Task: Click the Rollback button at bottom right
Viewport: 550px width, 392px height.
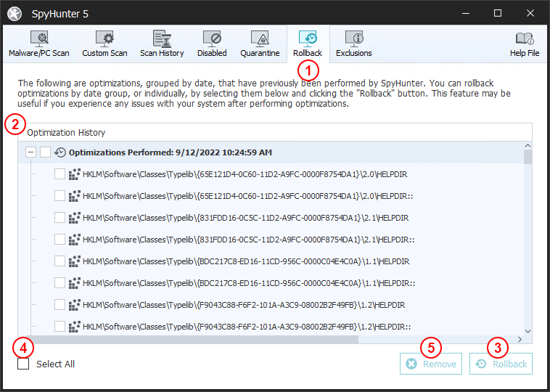Action: pyautogui.click(x=501, y=364)
